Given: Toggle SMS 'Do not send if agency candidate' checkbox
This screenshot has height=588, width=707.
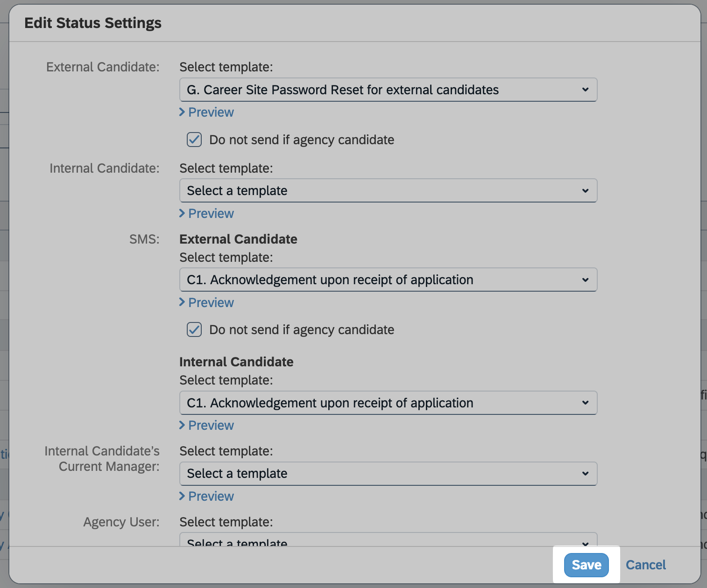Looking at the screenshot, I should point(194,329).
